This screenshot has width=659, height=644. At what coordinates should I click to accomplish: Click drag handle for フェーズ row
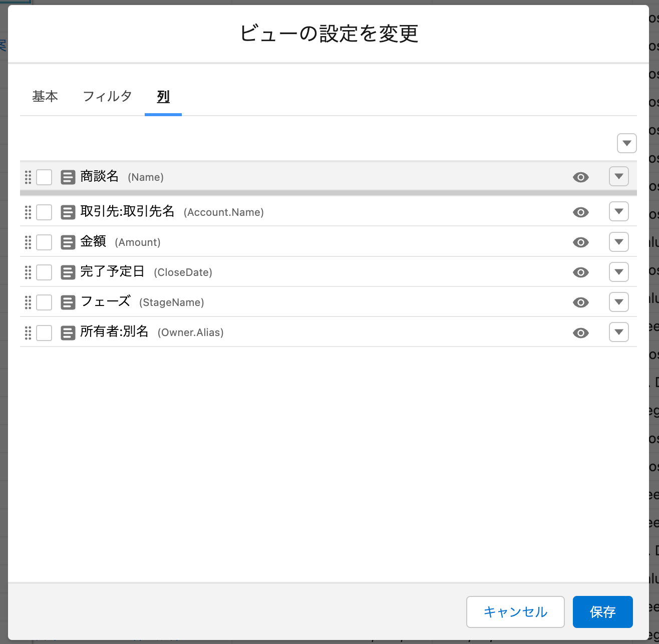(28, 302)
